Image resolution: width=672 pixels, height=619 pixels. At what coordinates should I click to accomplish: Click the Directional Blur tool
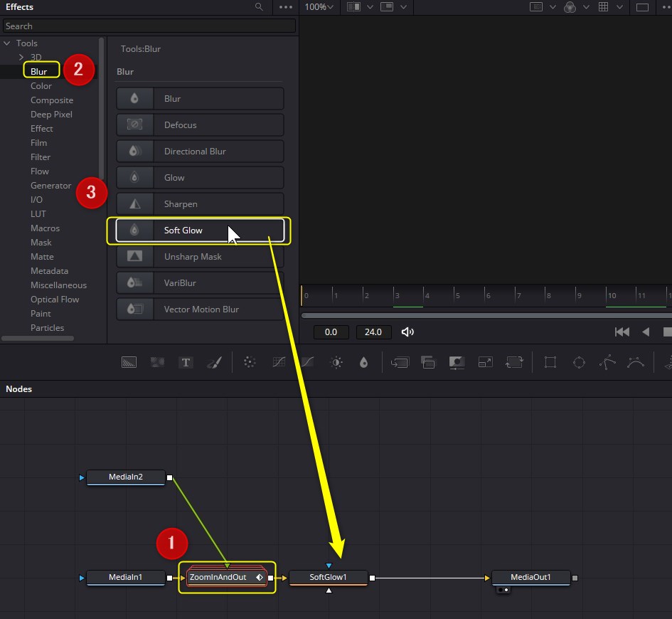pyautogui.click(x=200, y=152)
